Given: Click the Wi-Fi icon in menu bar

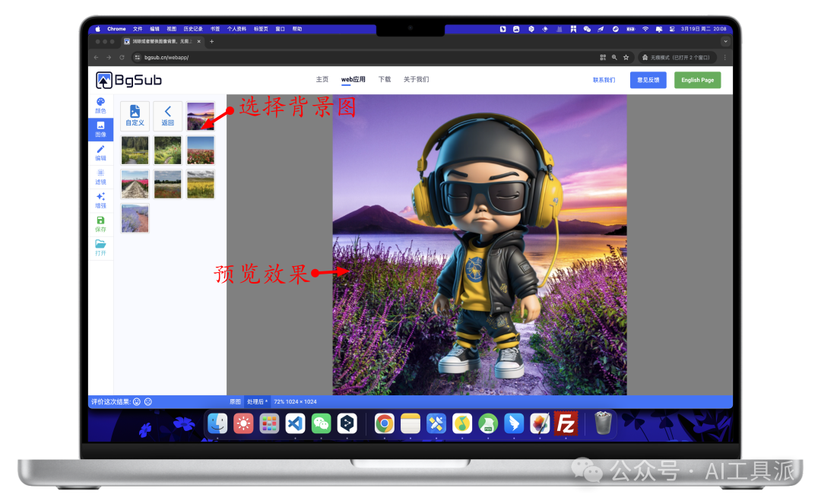Looking at the screenshot, I should tap(645, 29).
